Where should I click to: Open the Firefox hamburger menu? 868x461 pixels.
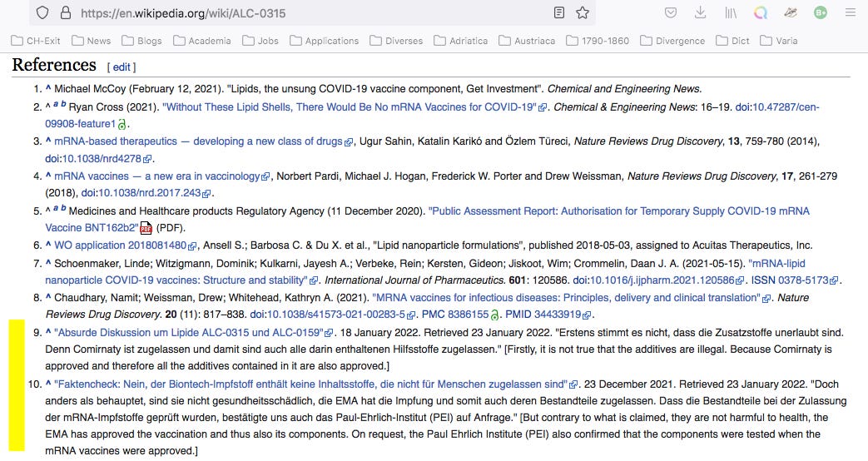(x=851, y=12)
